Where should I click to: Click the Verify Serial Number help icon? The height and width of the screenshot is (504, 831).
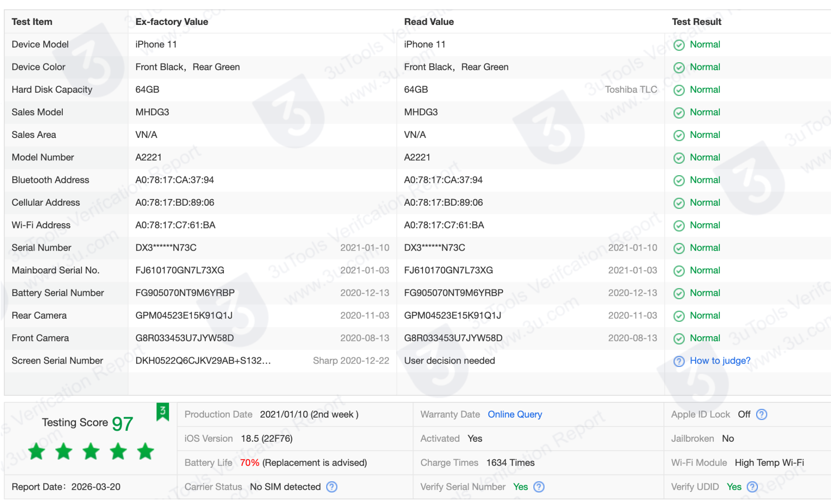coord(538,487)
